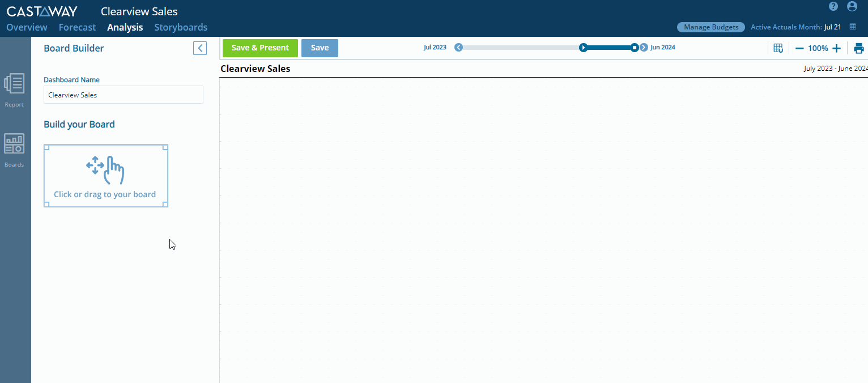The image size is (868, 383).
Task: Open the Active Actuals Month calendar icon
Action: (853, 27)
